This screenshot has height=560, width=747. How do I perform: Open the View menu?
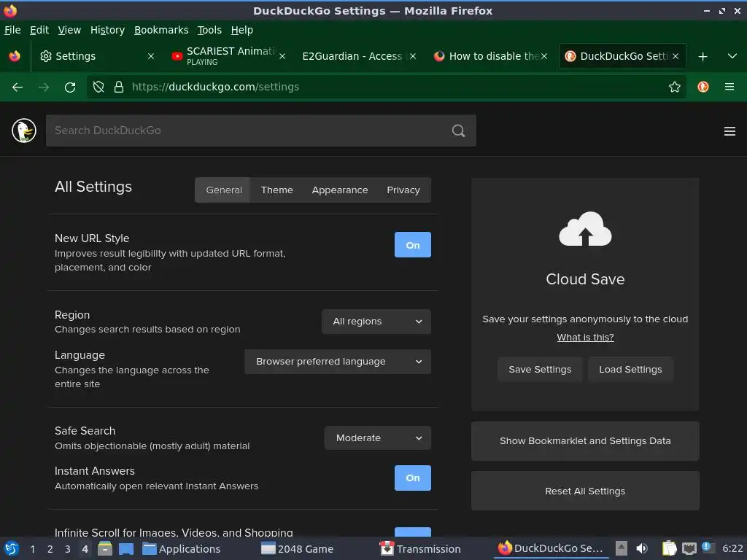[x=69, y=30]
